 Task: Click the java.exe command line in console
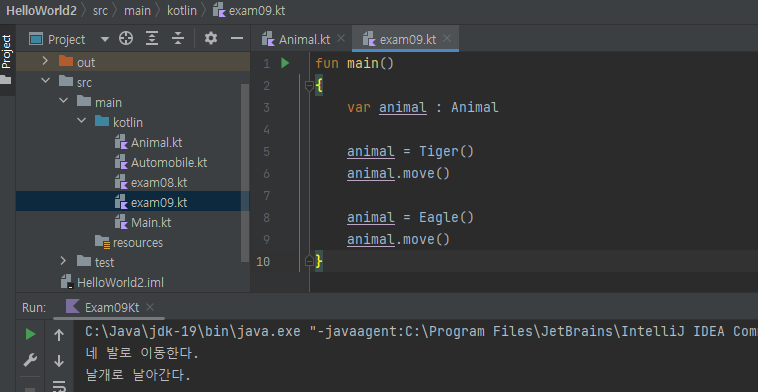click(421, 331)
